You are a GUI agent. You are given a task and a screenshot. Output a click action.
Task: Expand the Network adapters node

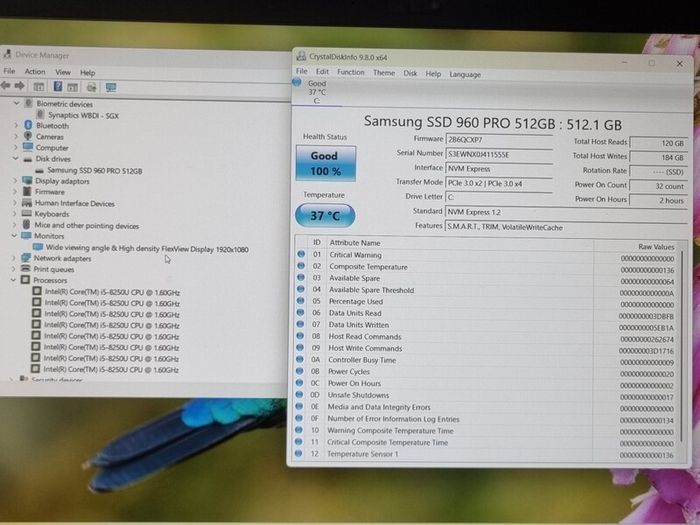[14, 258]
